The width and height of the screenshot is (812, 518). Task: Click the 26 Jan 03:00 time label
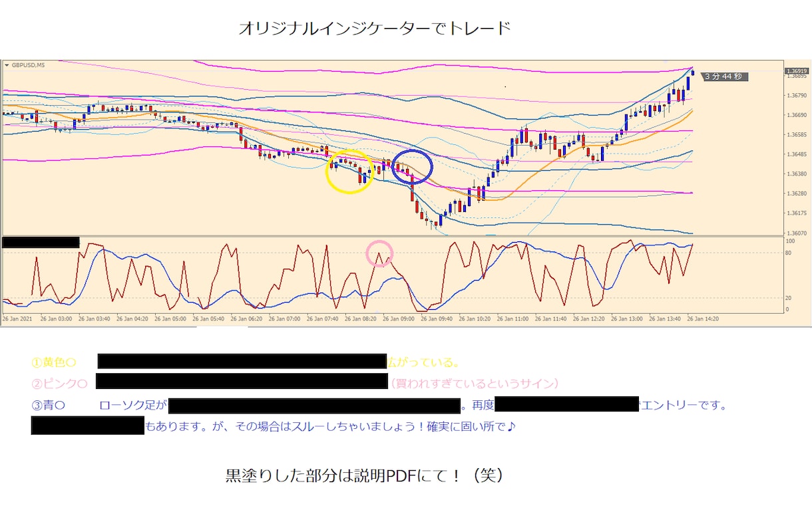click(56, 319)
